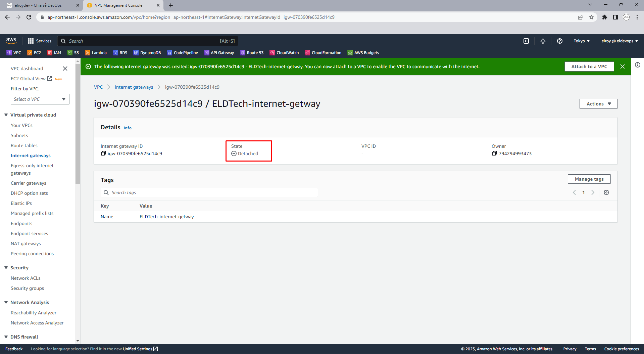Open Security groups in sidebar
Screen dimensions: 644x354
tap(27, 288)
